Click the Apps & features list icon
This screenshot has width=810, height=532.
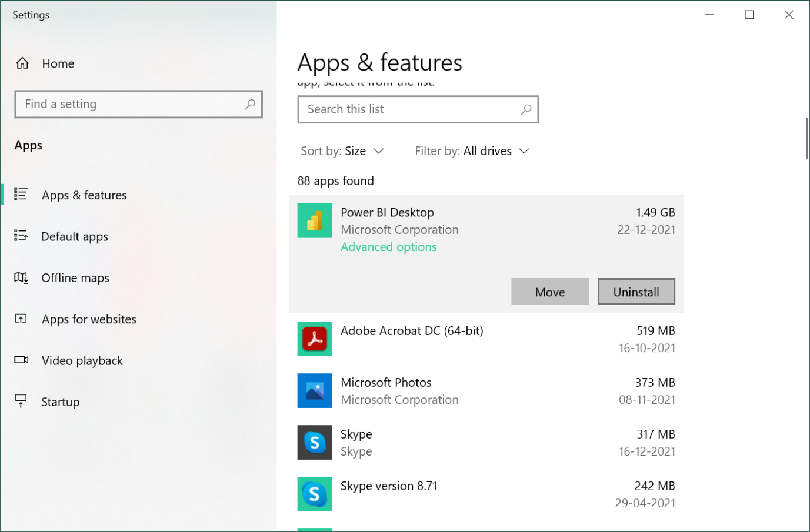click(21, 194)
